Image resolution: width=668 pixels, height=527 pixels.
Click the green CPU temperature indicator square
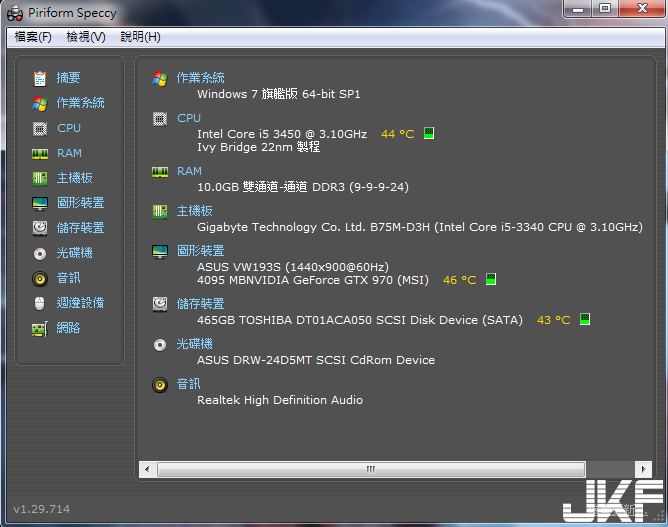click(429, 133)
